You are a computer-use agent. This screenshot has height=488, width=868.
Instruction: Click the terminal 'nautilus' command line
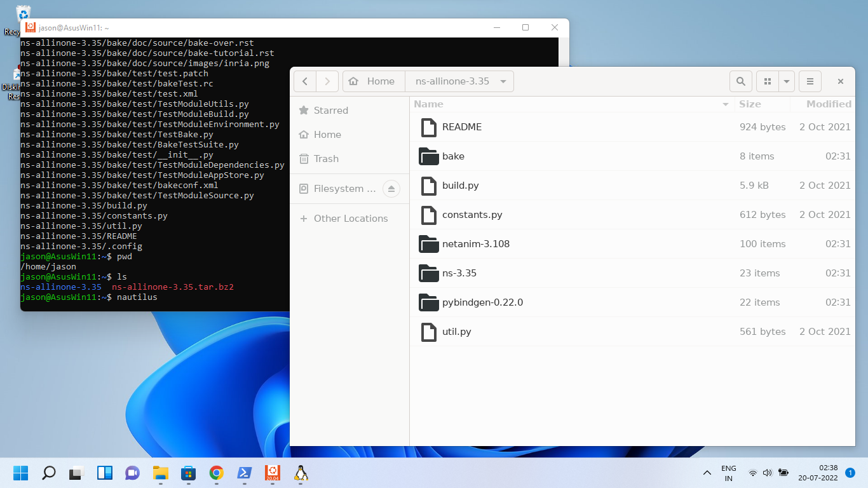(x=89, y=297)
